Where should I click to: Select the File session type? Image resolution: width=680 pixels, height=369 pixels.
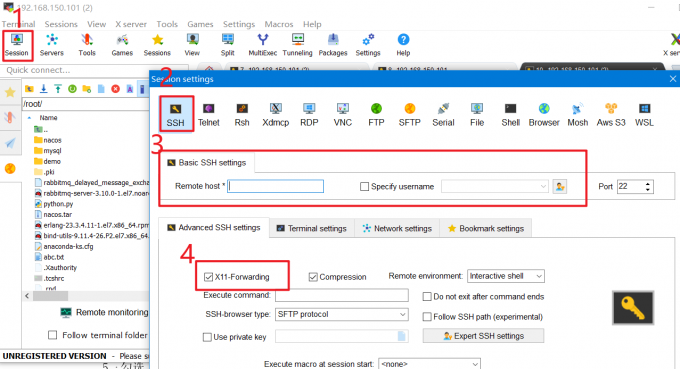tap(477, 115)
